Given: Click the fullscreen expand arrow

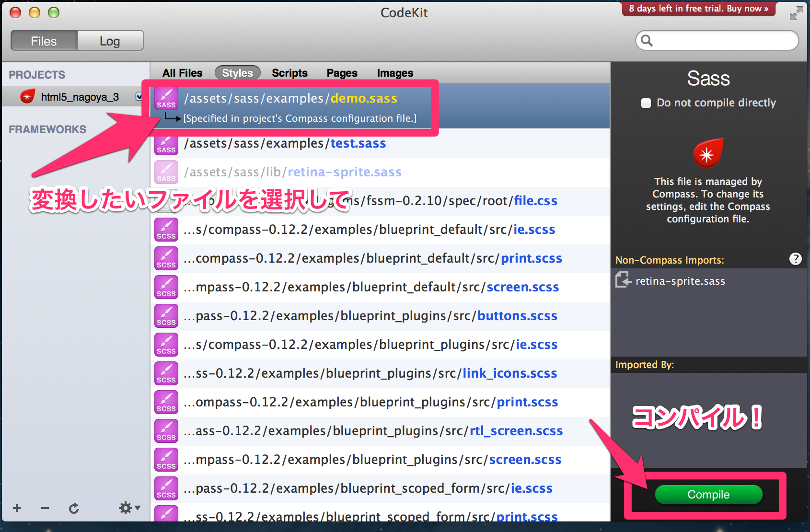Looking at the screenshot, I should pos(796,13).
